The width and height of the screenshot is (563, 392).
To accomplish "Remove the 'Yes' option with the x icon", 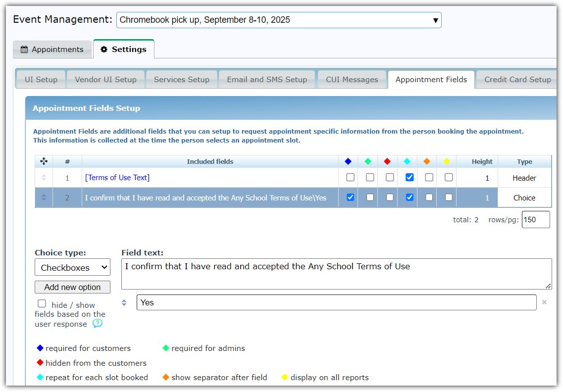I will (x=544, y=302).
